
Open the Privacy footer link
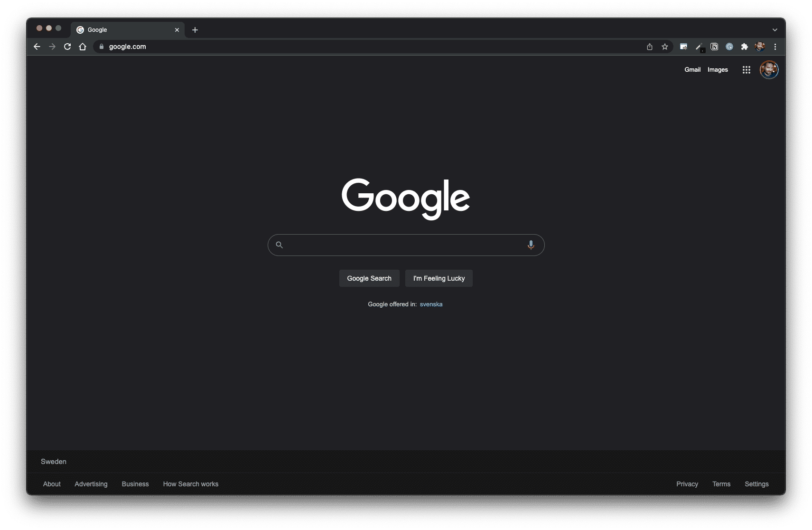[x=687, y=484]
